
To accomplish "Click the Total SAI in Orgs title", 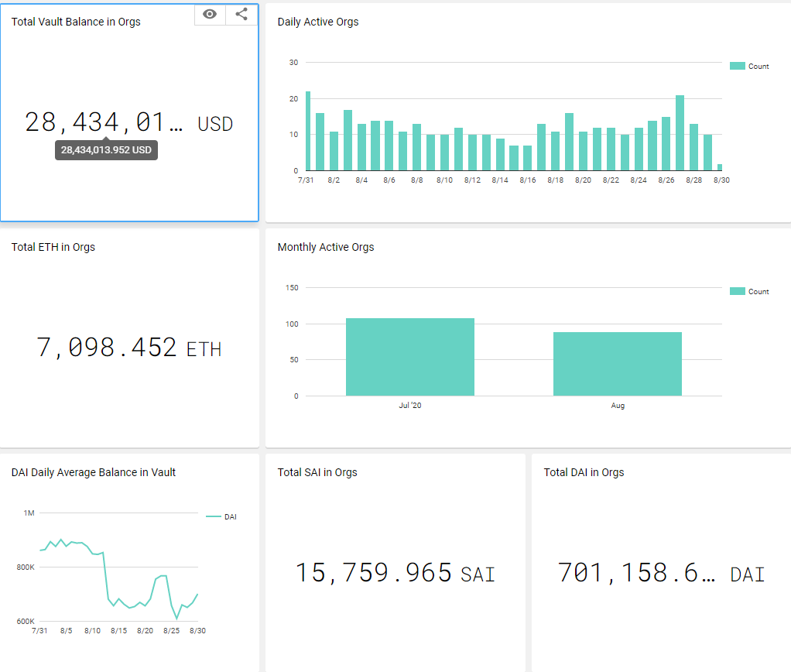I will 317,472.
